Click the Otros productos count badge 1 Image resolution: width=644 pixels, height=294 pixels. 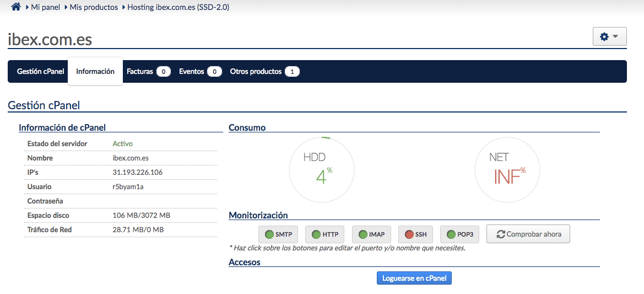(x=292, y=72)
